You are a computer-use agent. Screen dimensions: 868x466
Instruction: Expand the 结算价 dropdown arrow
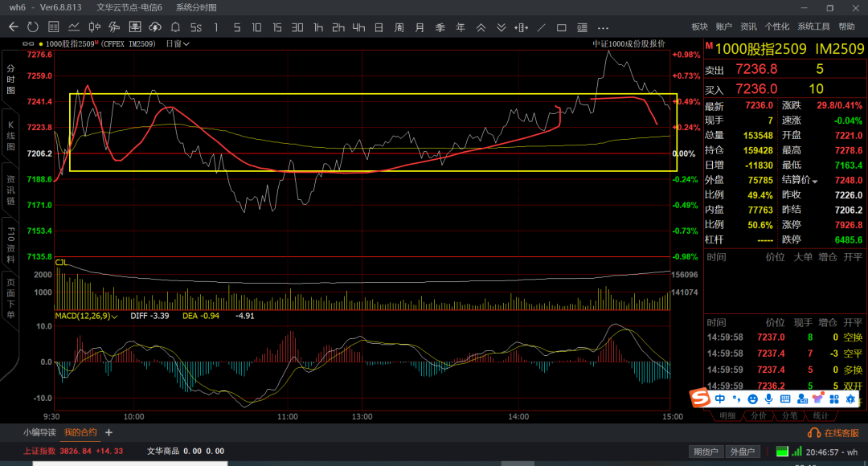click(x=815, y=181)
